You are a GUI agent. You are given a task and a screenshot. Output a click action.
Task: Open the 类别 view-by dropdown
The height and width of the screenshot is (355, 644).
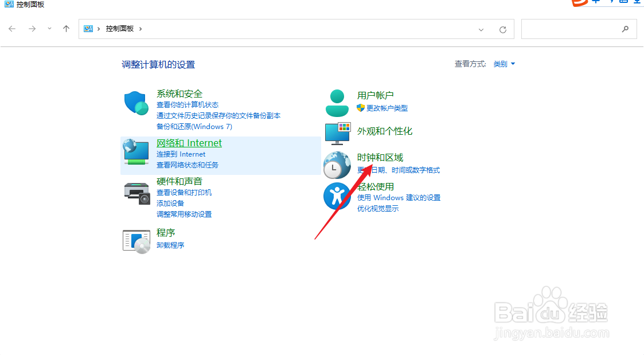[504, 64]
